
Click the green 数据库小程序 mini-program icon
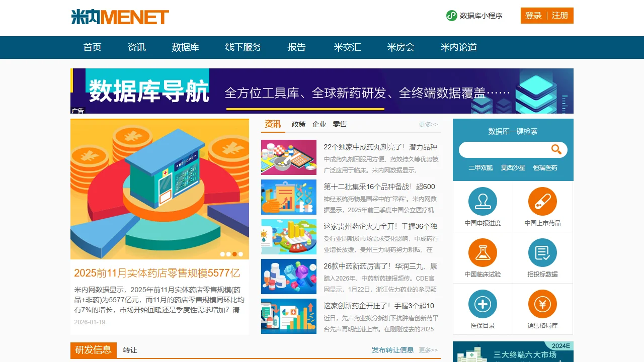(x=451, y=16)
